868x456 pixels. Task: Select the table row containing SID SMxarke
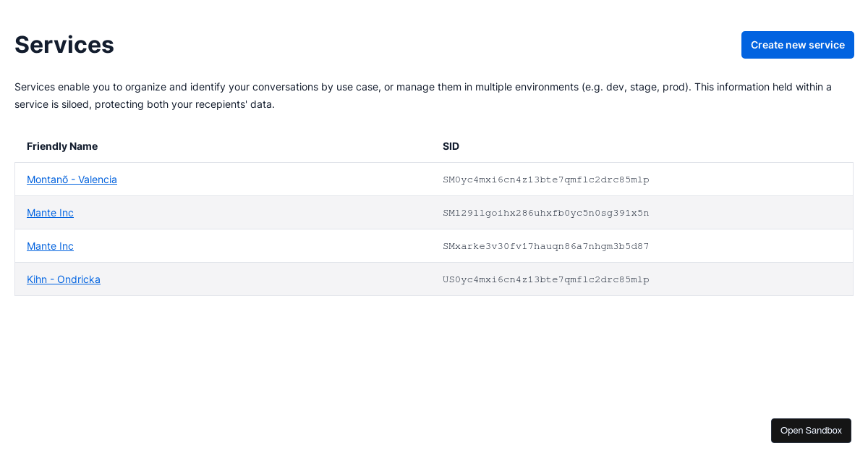click(x=434, y=246)
